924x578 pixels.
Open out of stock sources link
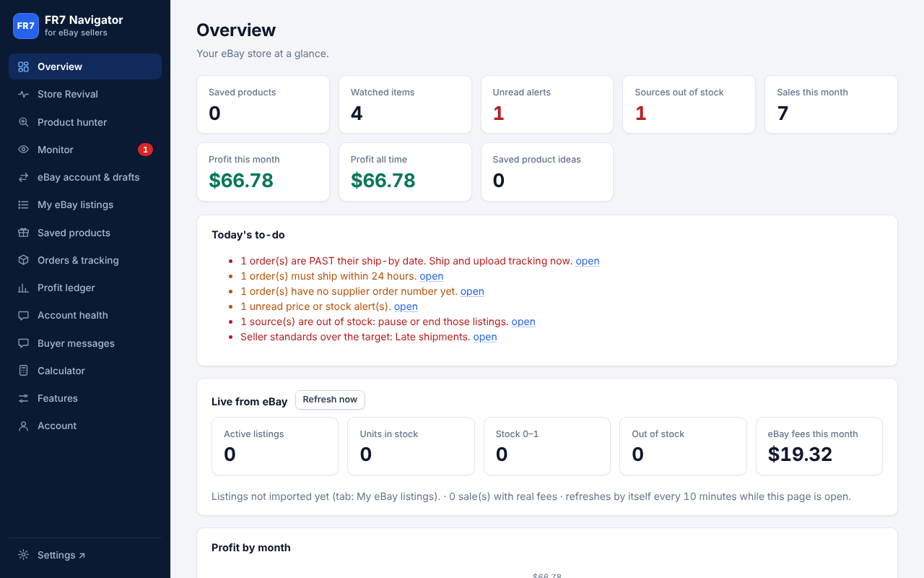click(x=523, y=322)
